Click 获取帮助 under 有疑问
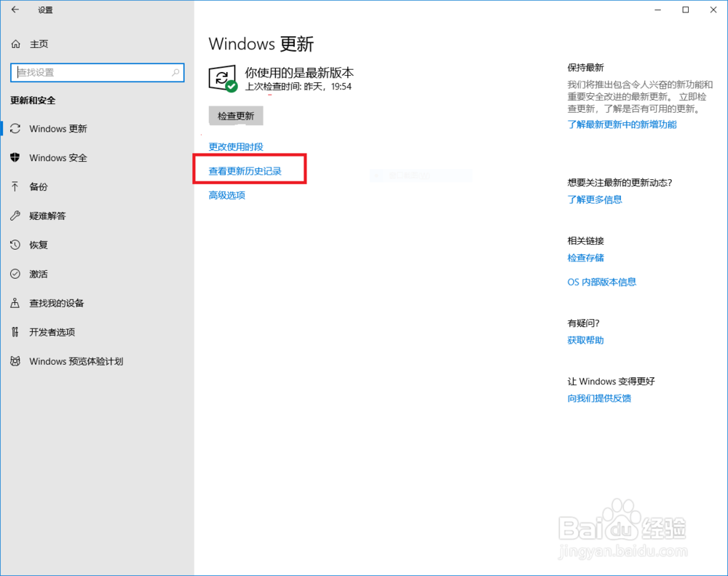This screenshot has width=728, height=576. 585,339
